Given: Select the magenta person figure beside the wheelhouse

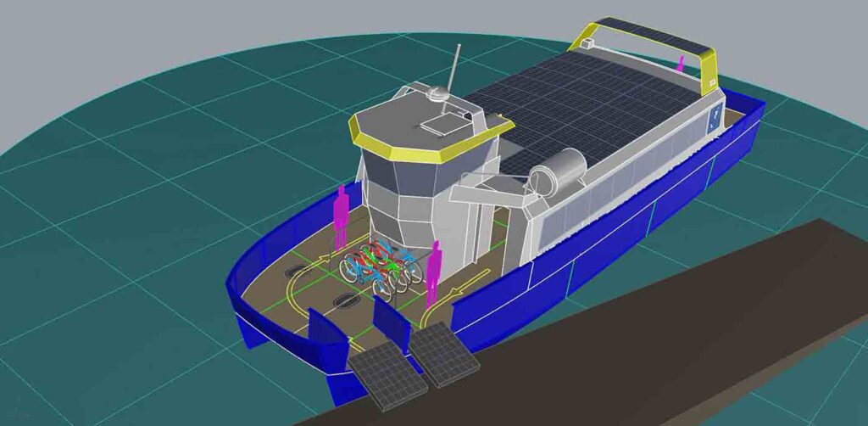Looking at the screenshot, I should 341,216.
